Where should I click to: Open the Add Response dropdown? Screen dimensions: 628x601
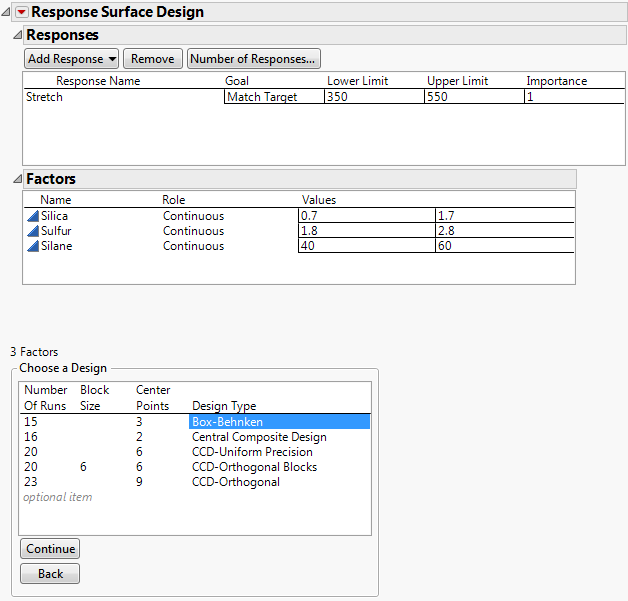(x=71, y=59)
